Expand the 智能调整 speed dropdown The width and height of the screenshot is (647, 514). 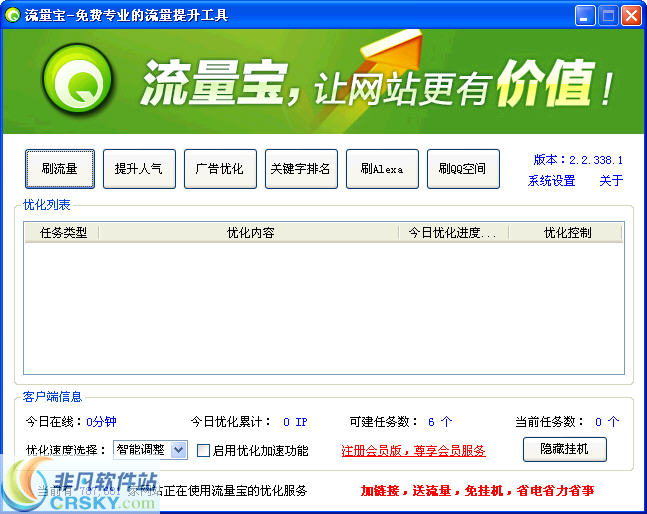click(x=179, y=450)
